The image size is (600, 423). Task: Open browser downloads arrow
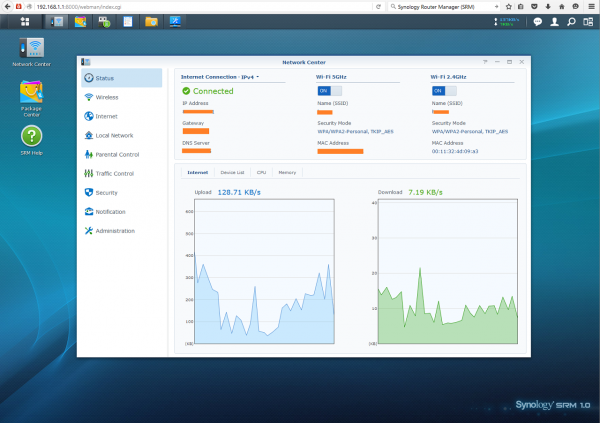pos(548,7)
